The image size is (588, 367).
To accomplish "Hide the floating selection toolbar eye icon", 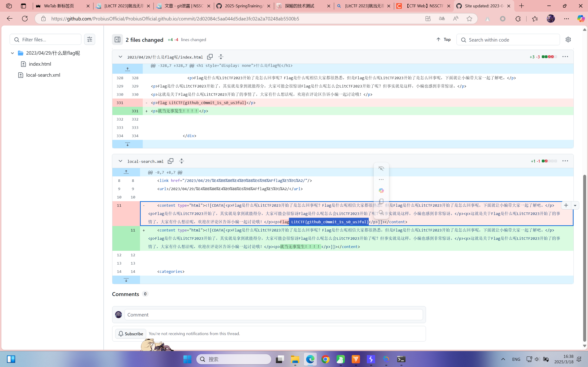I will coord(381,168).
